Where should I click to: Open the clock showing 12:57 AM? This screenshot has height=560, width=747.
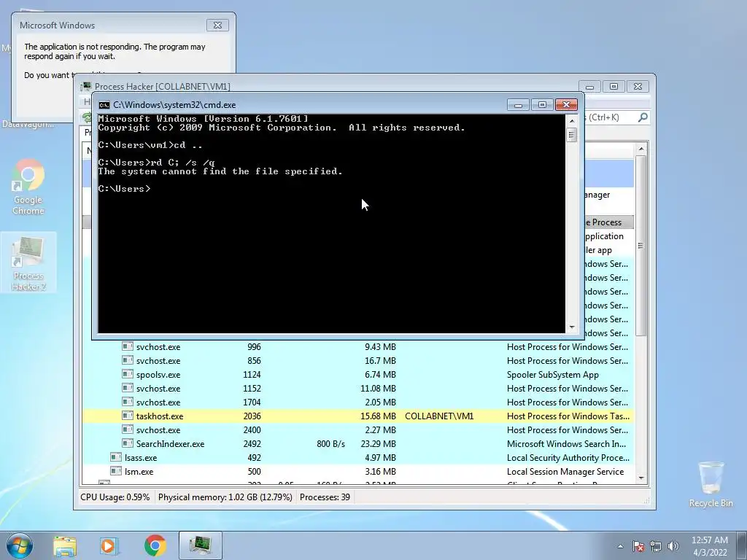pyautogui.click(x=710, y=546)
